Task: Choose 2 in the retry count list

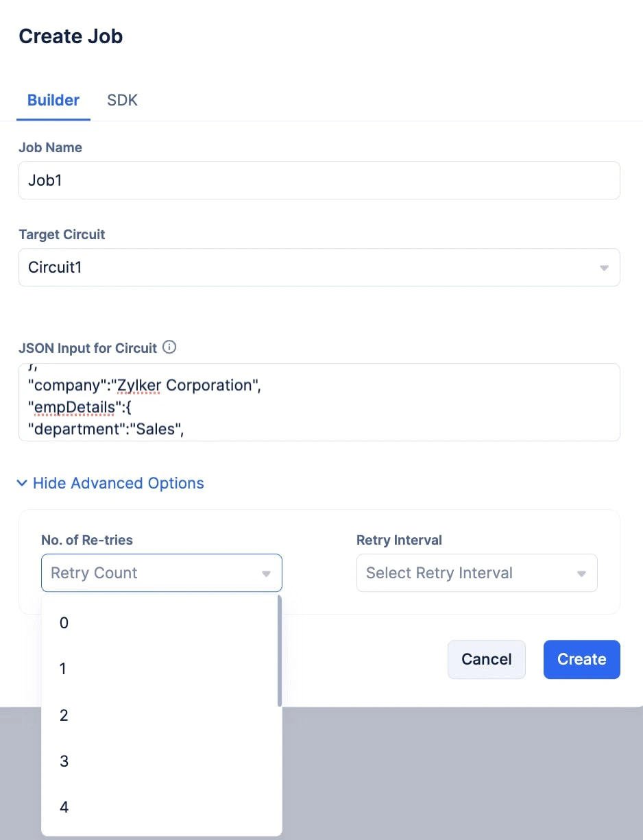Action: [64, 715]
